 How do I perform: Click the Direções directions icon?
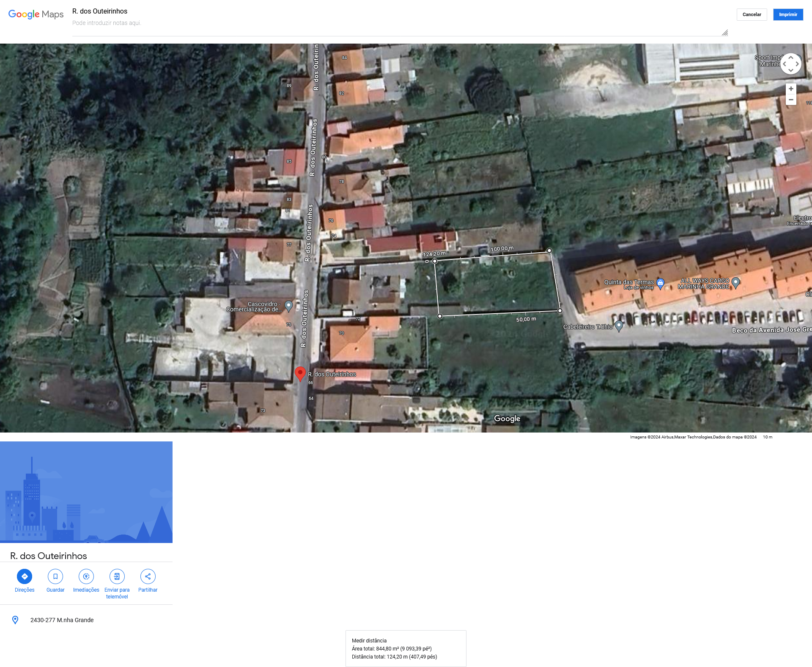coord(25,576)
